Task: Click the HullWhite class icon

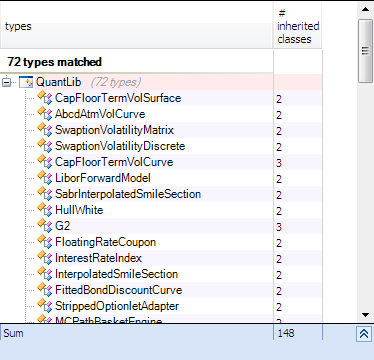Action: (x=45, y=210)
